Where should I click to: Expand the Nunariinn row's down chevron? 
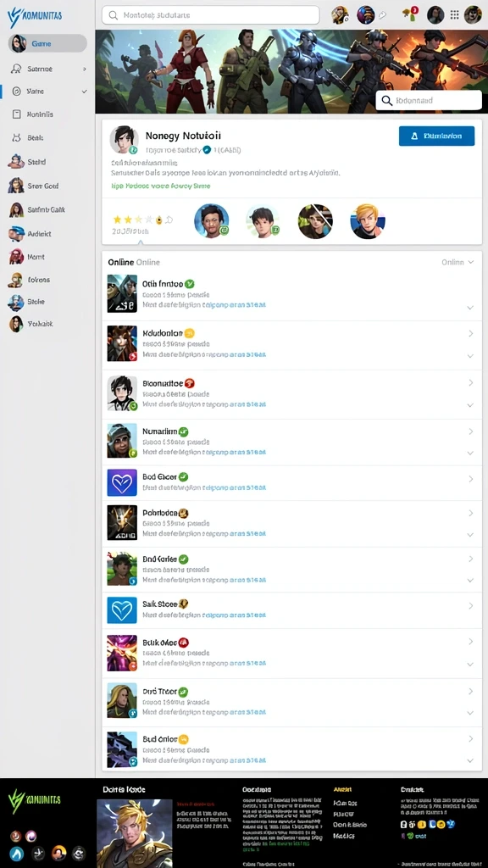point(470,453)
